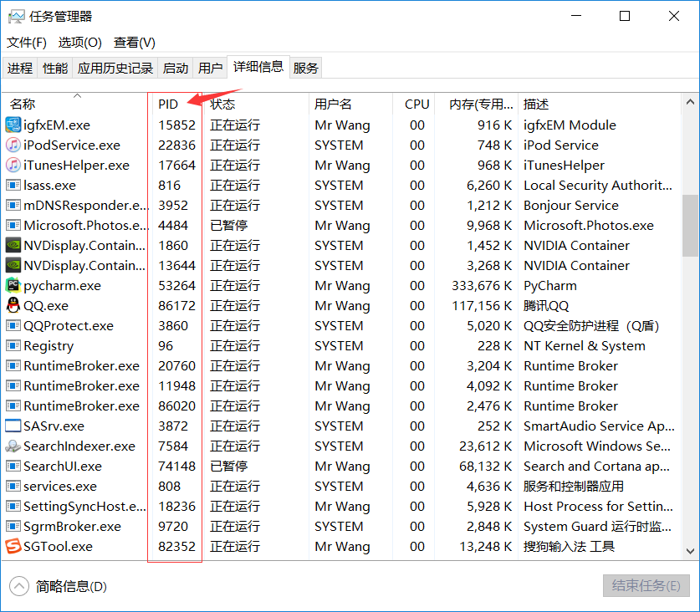Open the 选项(O) menu

pos(79,43)
